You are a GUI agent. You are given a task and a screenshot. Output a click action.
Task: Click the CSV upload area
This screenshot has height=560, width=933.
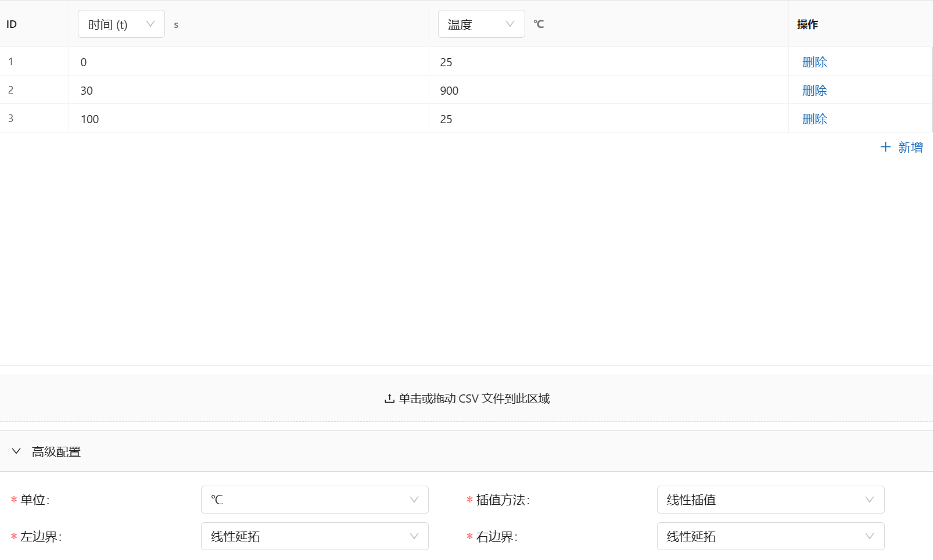click(466, 399)
